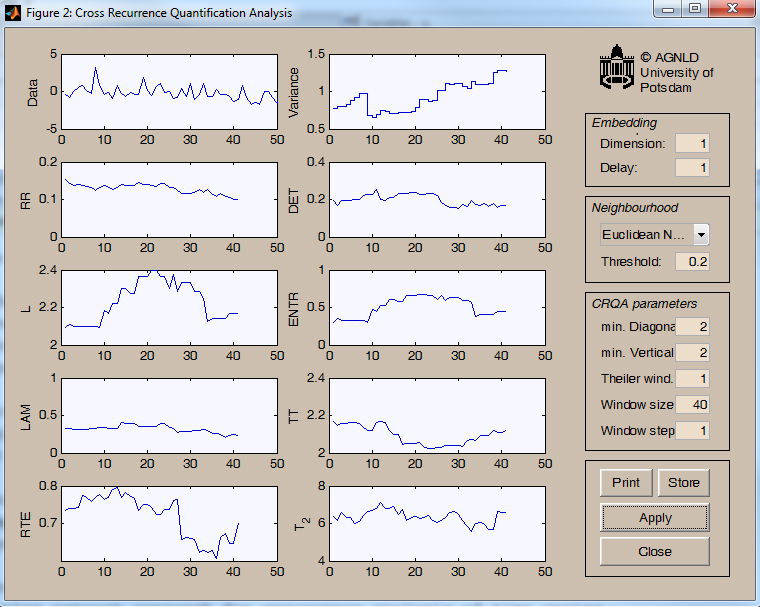Click the RR plot axes
This screenshot has width=760, height=607.
(x=169, y=200)
